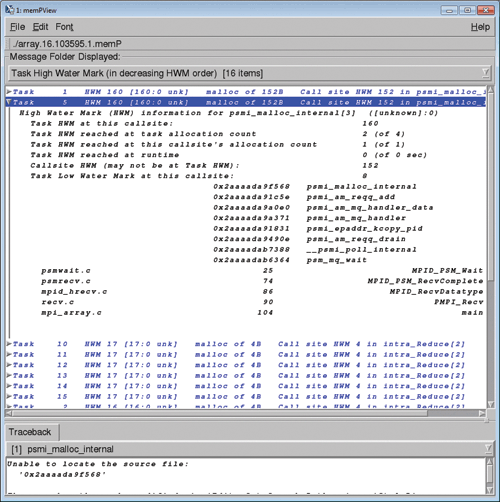Click 'Task HWM reached at runtime' line
The height and width of the screenshot is (502, 500).
(228, 155)
